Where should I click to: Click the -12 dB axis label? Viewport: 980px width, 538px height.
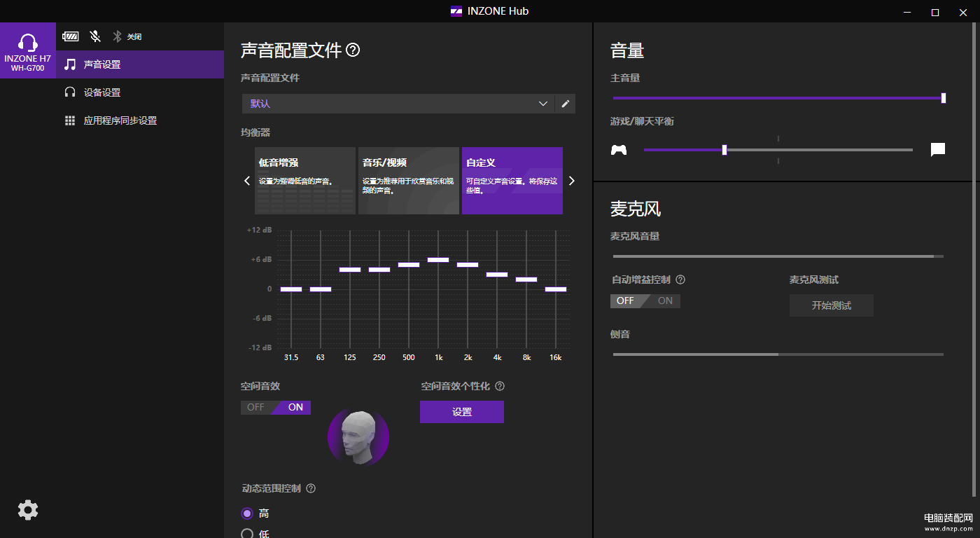click(x=259, y=347)
